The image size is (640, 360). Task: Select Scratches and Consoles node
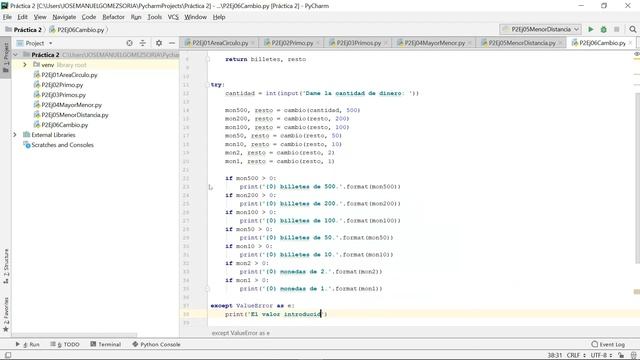coord(58,145)
